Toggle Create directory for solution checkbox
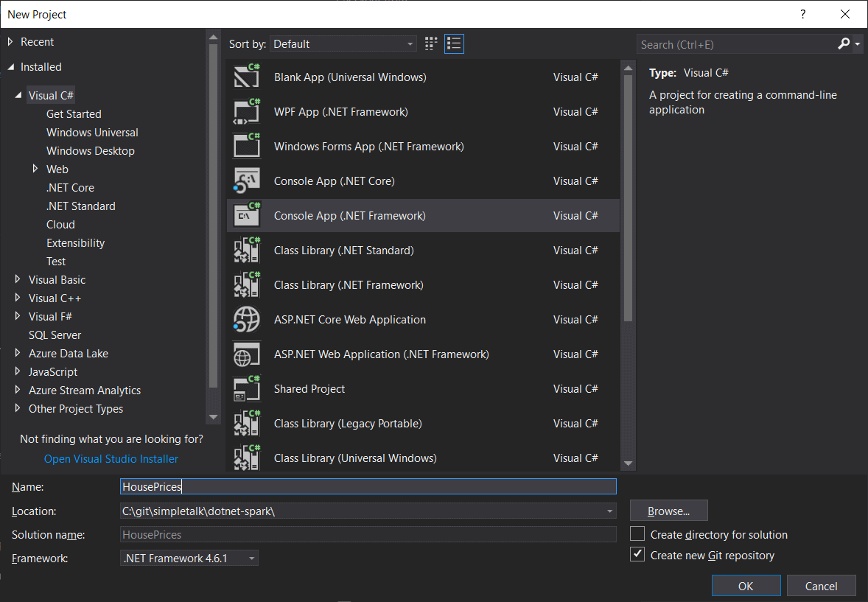The height and width of the screenshot is (602, 868). (x=637, y=534)
